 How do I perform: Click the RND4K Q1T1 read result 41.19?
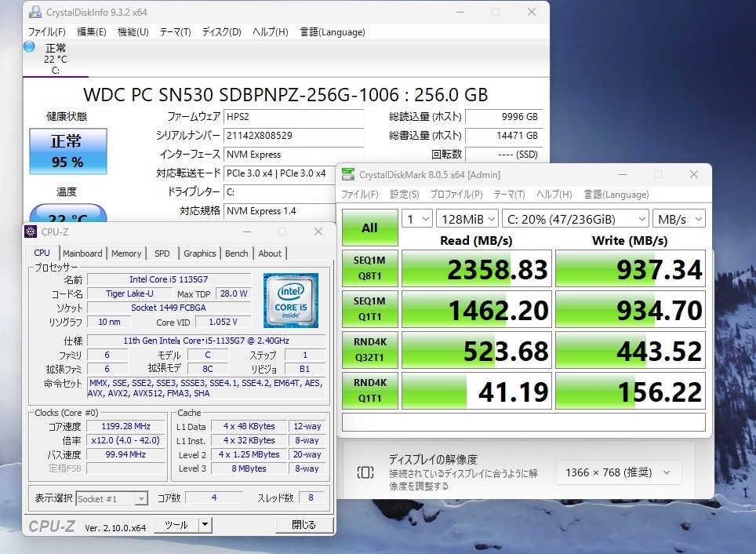(476, 391)
